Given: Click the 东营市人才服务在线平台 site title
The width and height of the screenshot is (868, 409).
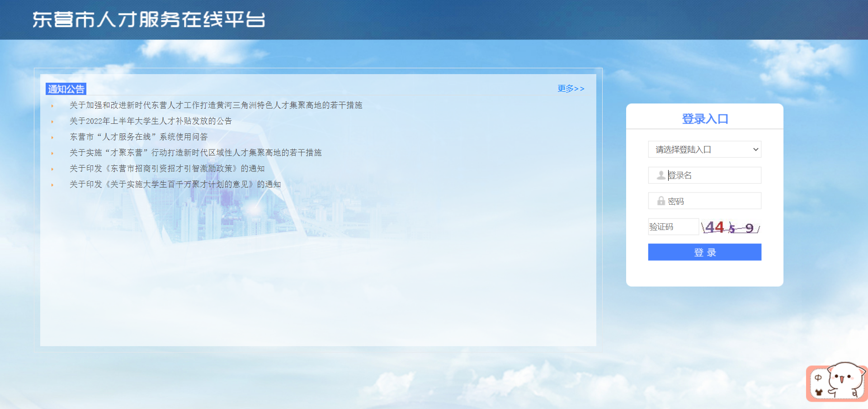Looking at the screenshot, I should click(x=149, y=20).
